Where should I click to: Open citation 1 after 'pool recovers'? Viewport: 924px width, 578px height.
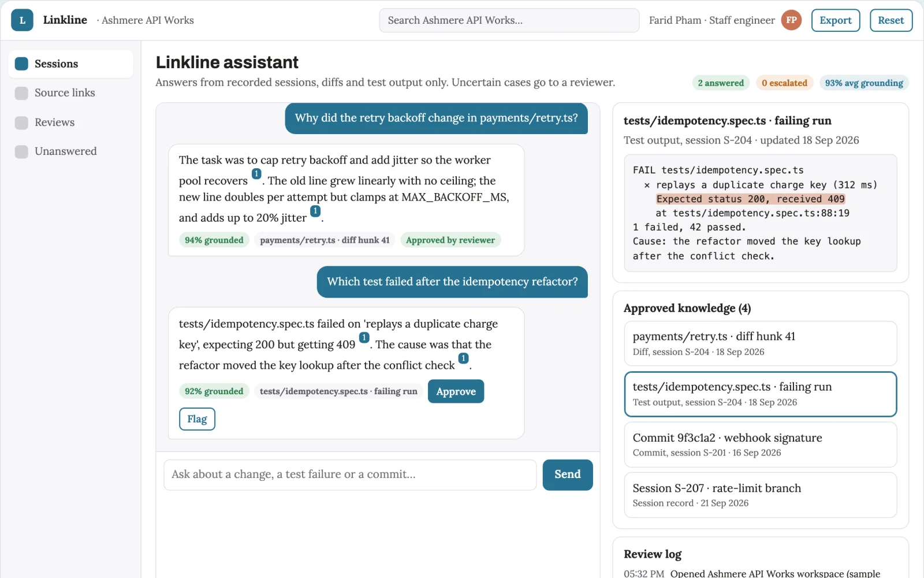click(256, 174)
